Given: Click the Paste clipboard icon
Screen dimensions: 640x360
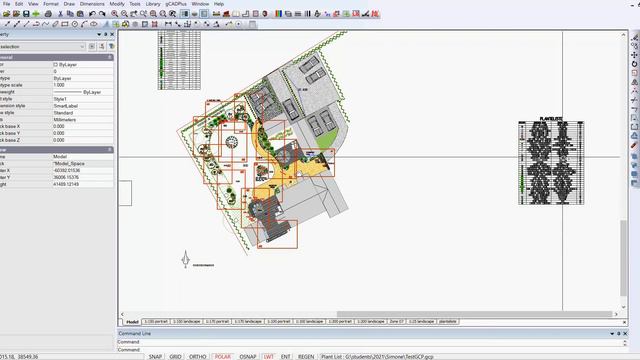Looking at the screenshot, I should (x=80, y=14).
